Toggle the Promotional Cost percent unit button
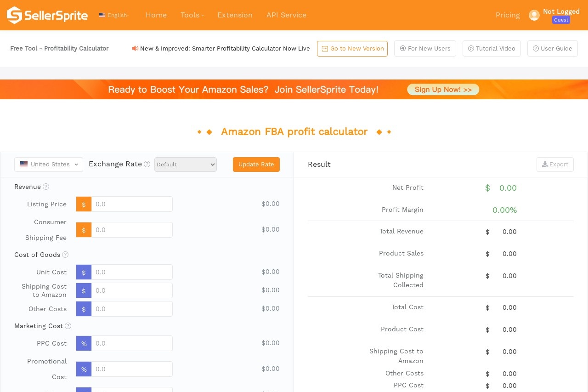Viewport: 588px width, 392px height. click(x=84, y=369)
